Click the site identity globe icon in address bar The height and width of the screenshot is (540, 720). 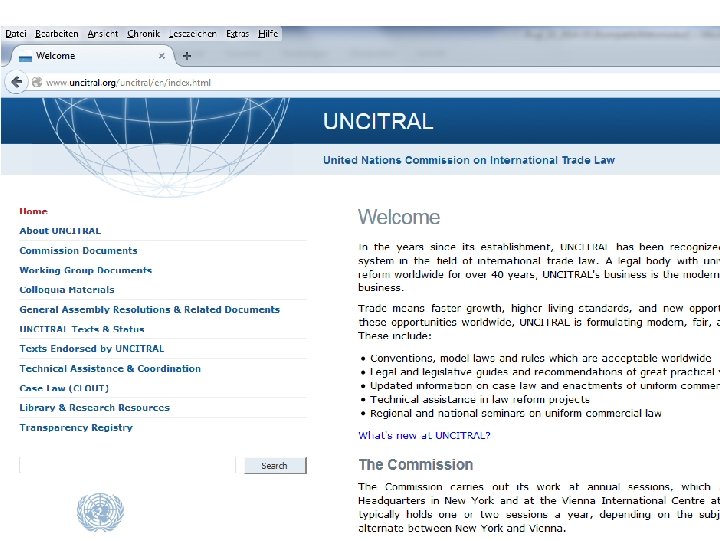click(37, 82)
